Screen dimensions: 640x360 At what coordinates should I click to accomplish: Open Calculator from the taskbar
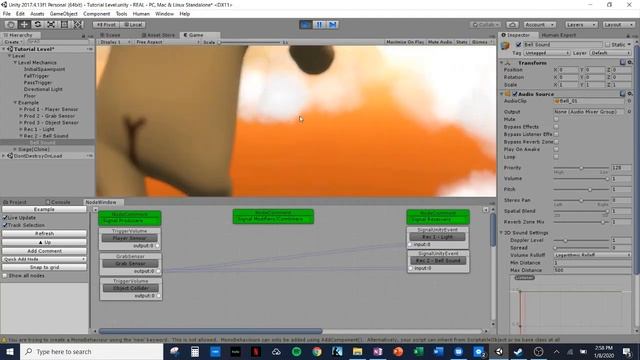195,351
